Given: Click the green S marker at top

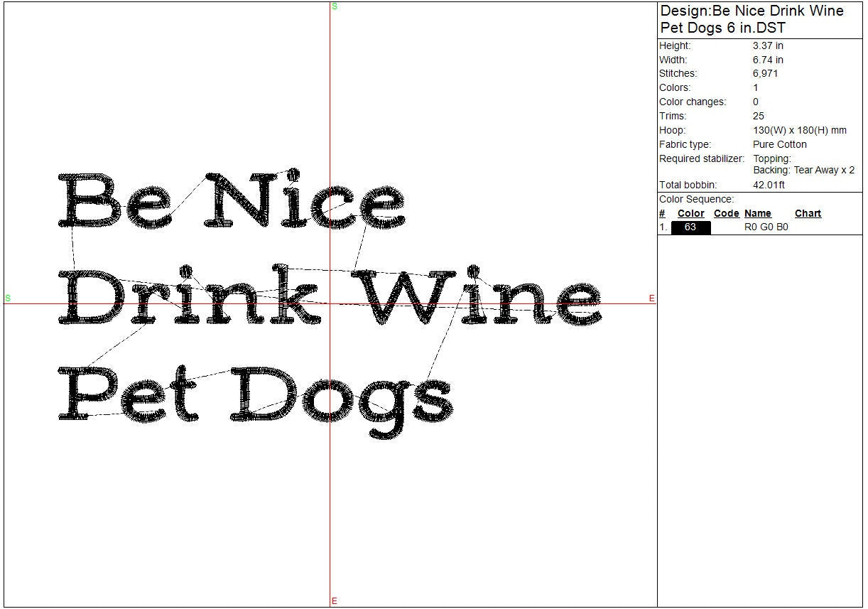Looking at the screenshot, I should coord(335,6).
